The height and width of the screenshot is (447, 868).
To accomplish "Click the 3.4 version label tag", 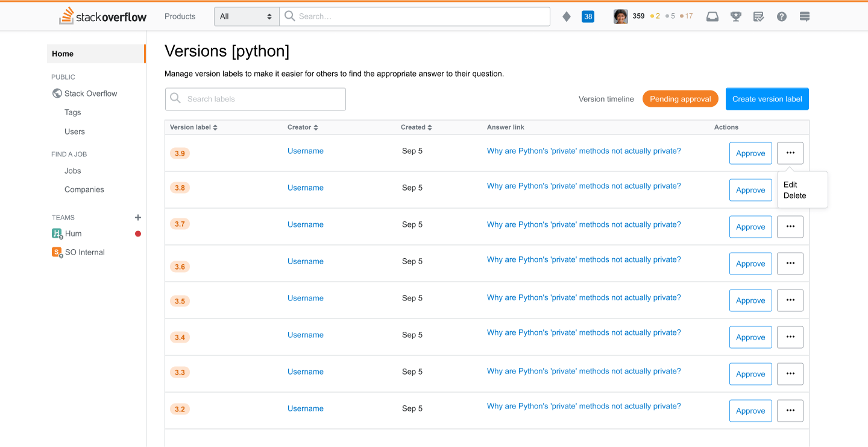I will point(180,337).
